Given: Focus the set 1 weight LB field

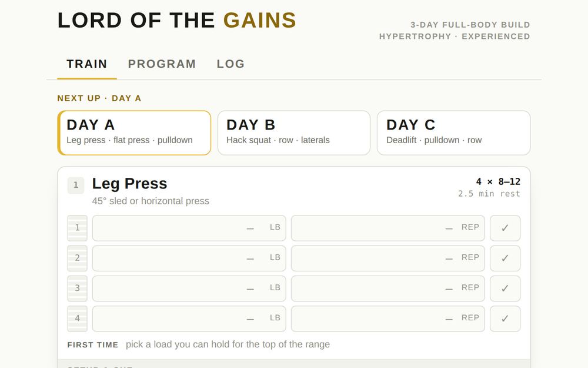Looking at the screenshot, I should (189, 228).
